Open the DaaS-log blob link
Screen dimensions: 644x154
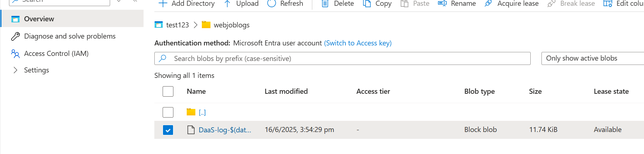click(x=225, y=130)
